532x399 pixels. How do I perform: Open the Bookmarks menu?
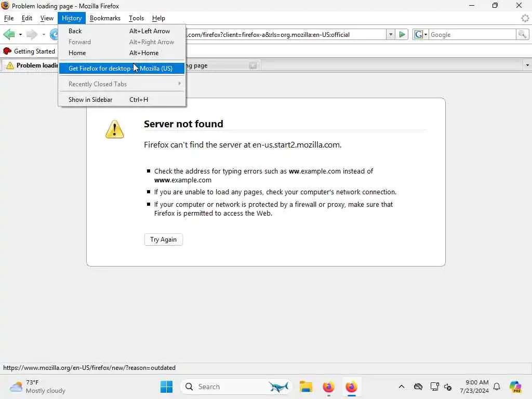[x=105, y=18]
